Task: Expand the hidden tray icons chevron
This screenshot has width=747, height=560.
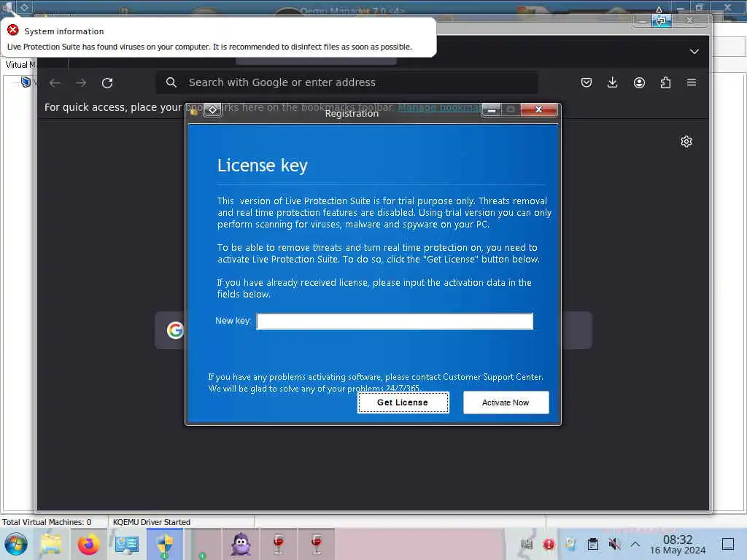Action: [x=635, y=544]
